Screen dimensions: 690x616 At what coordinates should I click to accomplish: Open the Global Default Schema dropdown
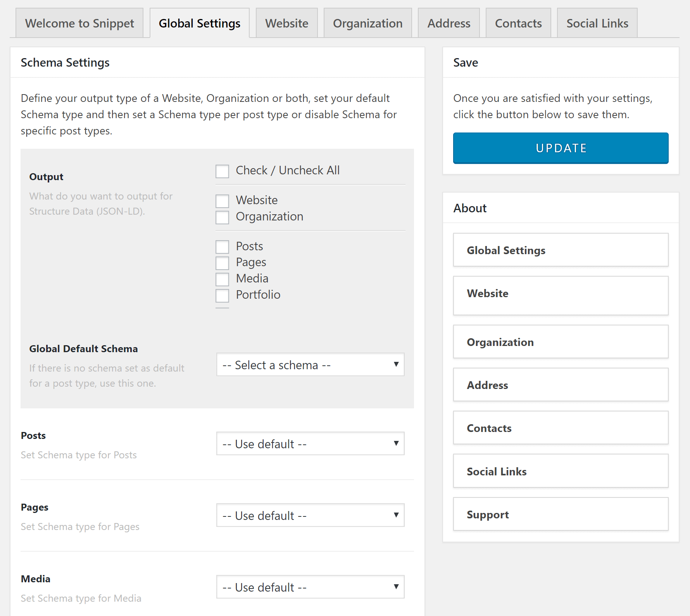pyautogui.click(x=310, y=365)
